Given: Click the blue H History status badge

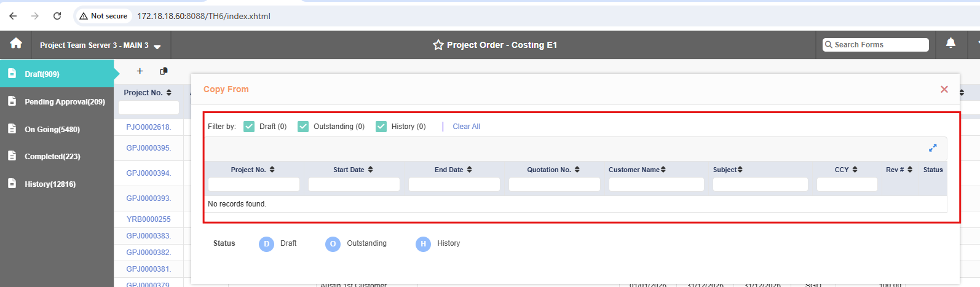Looking at the screenshot, I should pyautogui.click(x=423, y=244).
